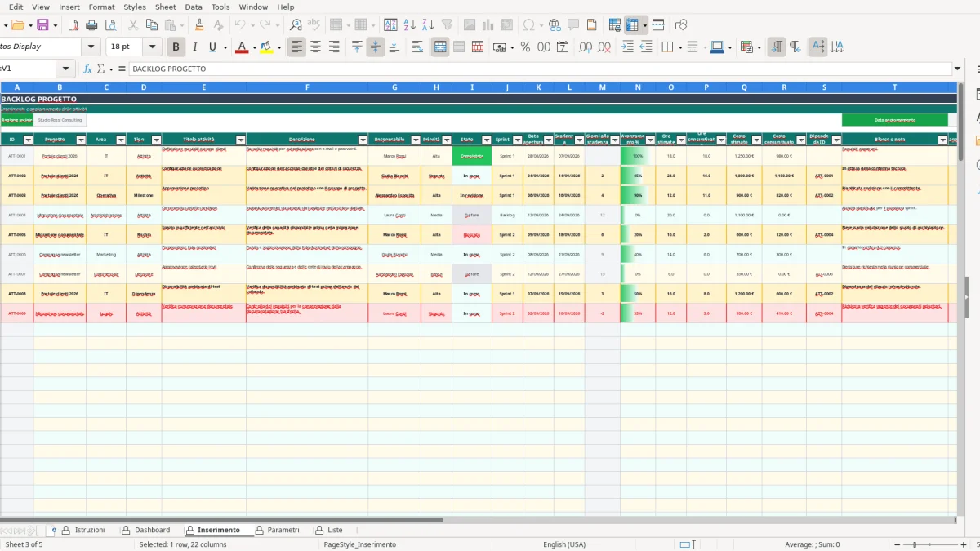Screen dimensions: 980x551
Task: Click the Sum sigma button
Action: pos(101,69)
